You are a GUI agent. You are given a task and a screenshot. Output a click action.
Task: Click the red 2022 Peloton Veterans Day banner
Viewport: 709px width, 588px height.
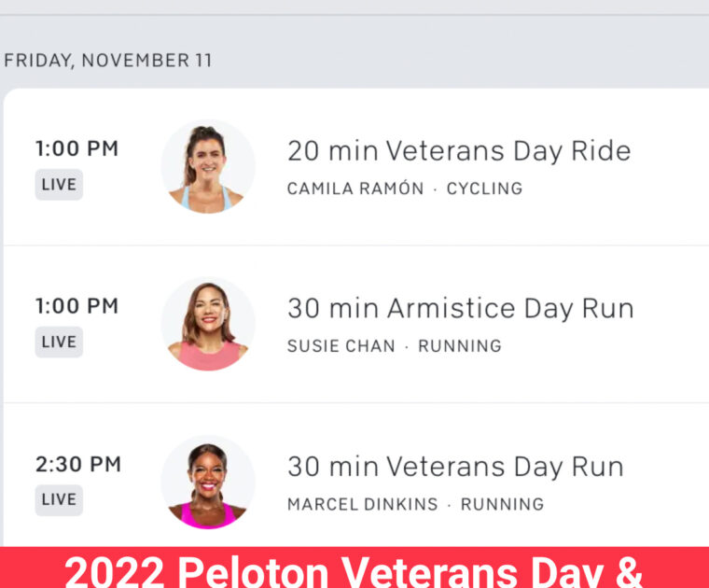point(354,568)
